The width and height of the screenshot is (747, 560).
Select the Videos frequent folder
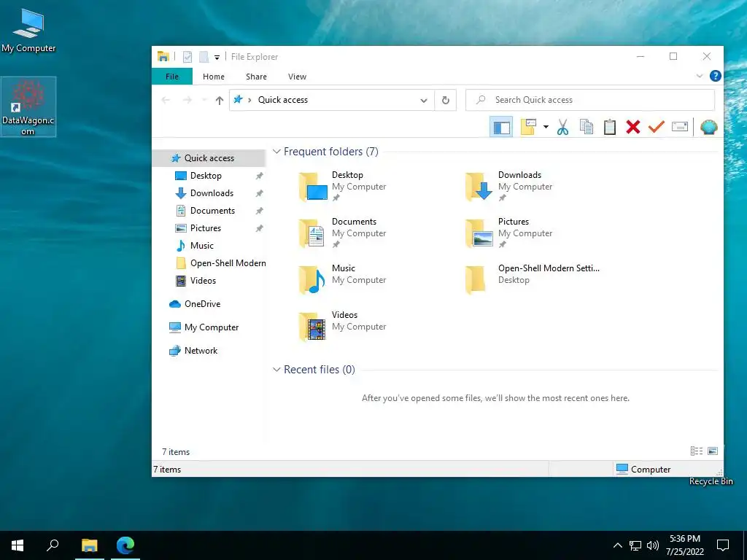coord(344,326)
